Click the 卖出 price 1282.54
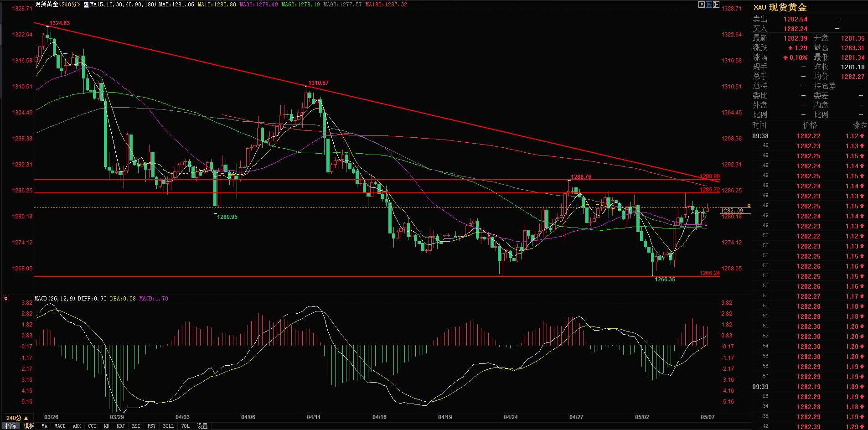Image resolution: width=868 pixels, height=430 pixels. point(796,19)
